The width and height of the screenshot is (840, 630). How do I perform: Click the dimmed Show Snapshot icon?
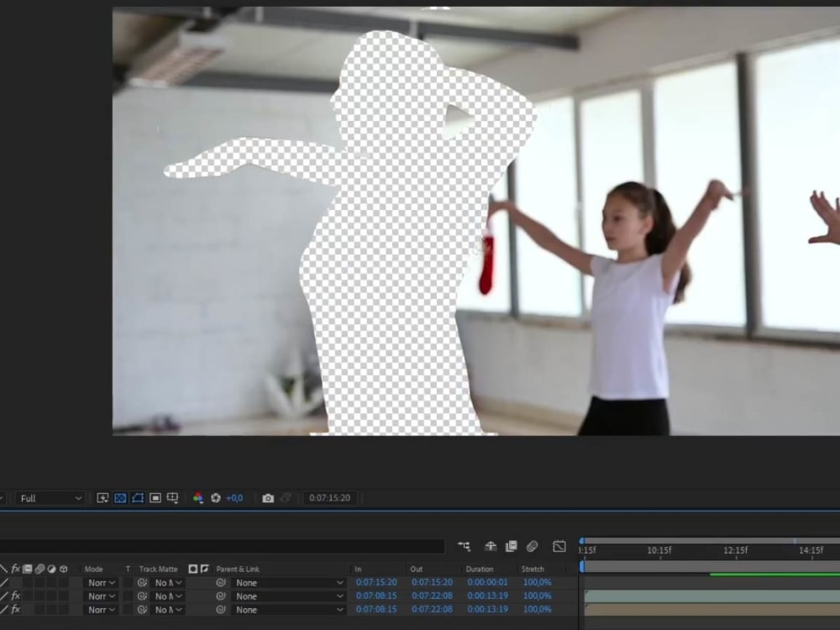286,498
